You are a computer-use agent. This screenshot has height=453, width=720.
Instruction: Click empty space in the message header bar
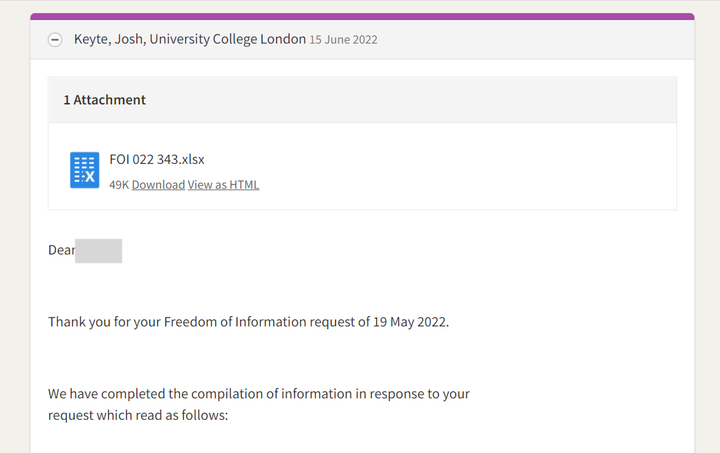[x=540, y=40]
